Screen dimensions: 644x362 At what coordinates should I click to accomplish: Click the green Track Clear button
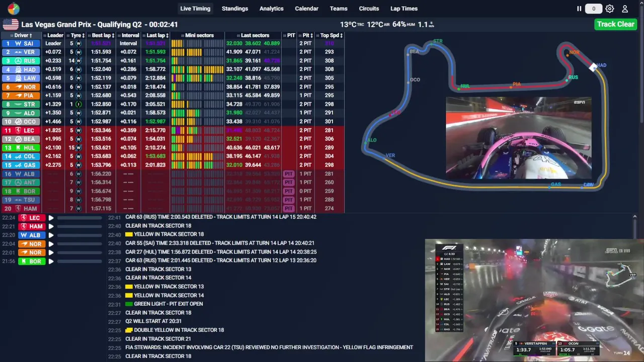coord(615,24)
